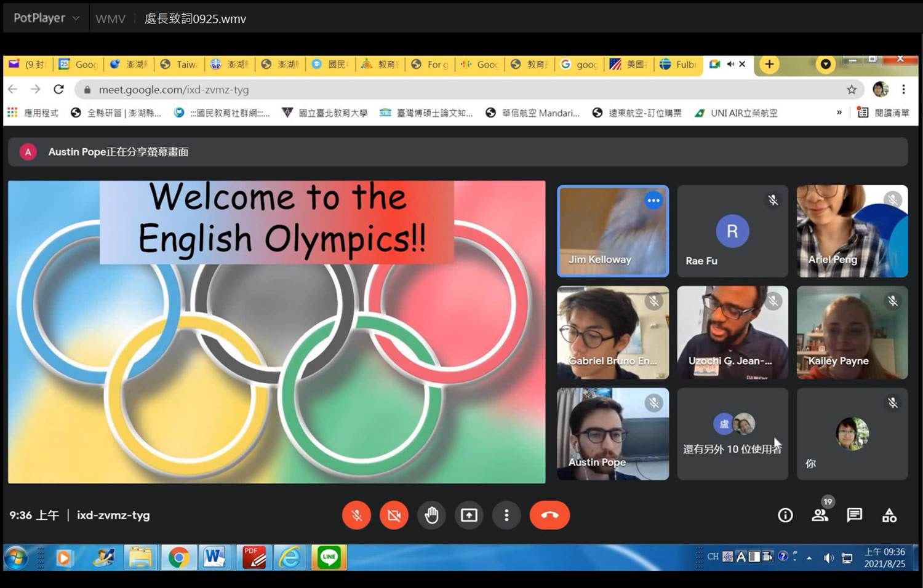Viewport: 923px width, 588px height.
Task: Show hidden system tray icons
Action: (809, 558)
